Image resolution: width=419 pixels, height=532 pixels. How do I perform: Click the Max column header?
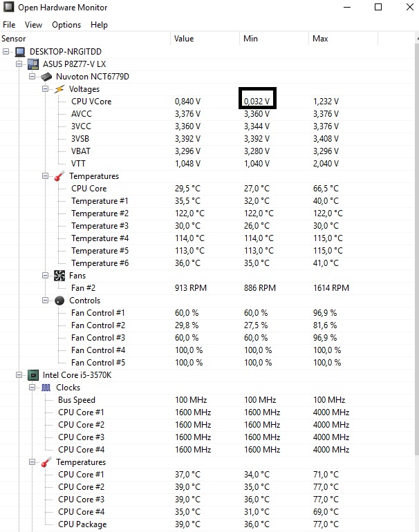pyautogui.click(x=320, y=39)
